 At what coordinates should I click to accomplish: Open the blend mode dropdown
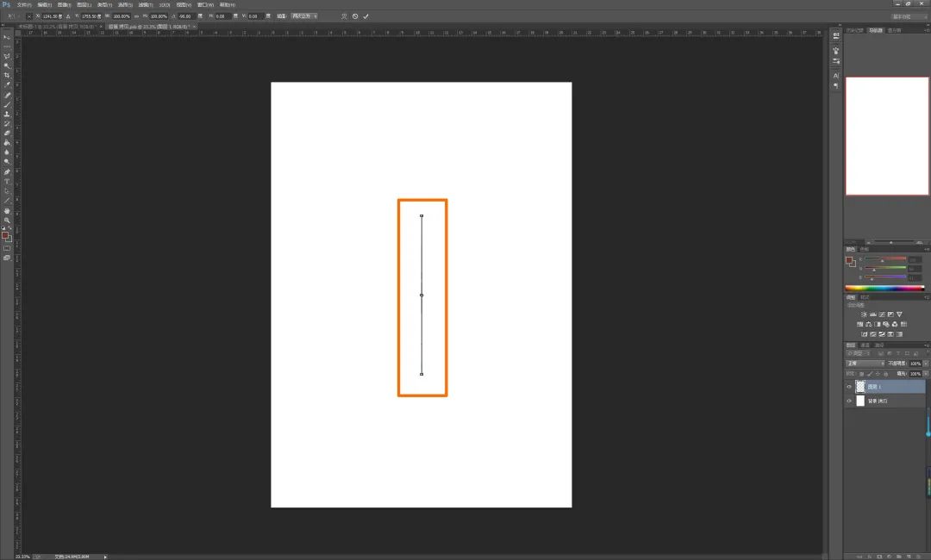pyautogui.click(x=865, y=363)
